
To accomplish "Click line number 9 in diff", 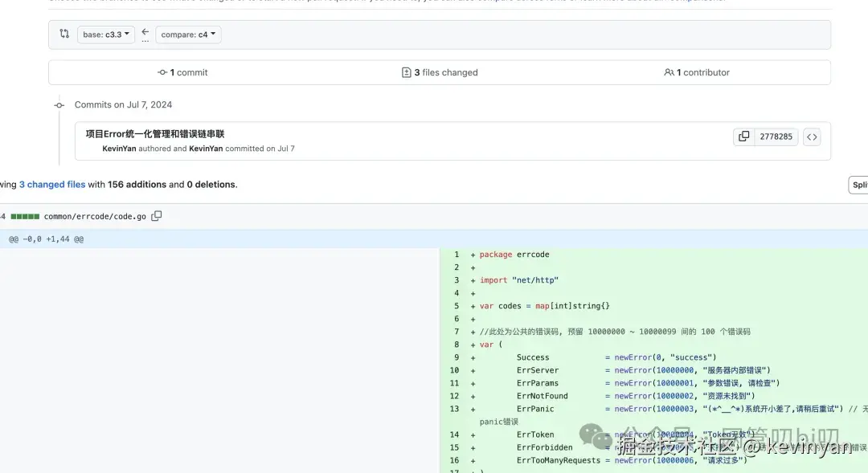I will 457,357.
